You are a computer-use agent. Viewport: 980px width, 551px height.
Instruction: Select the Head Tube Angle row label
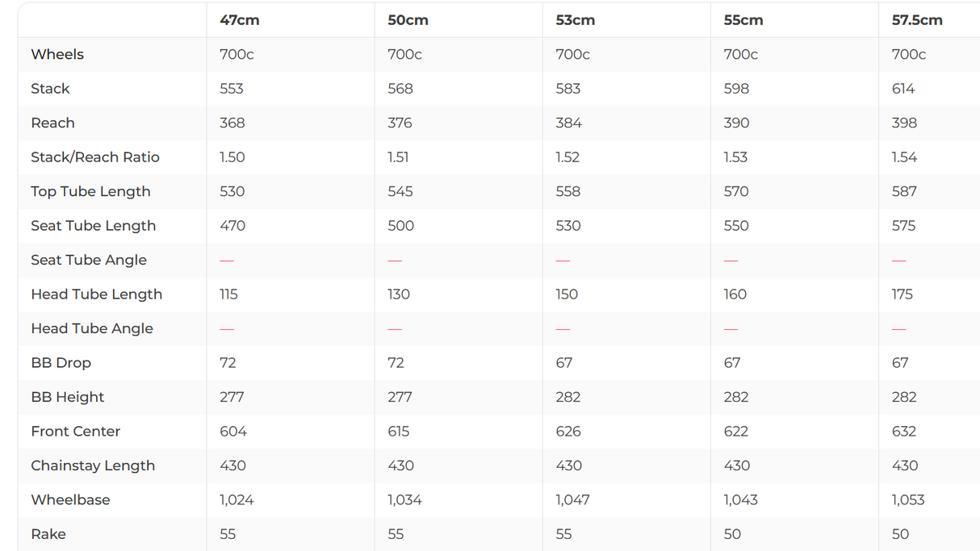[92, 328]
